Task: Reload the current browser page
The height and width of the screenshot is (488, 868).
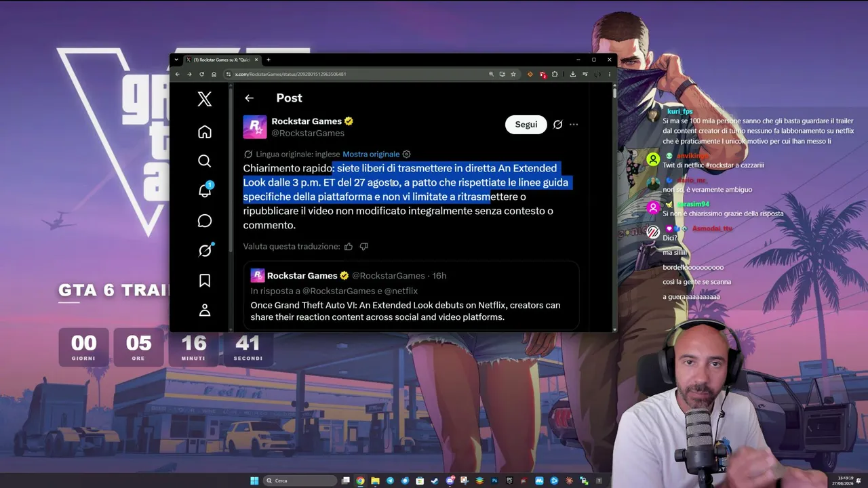Action: (201, 74)
